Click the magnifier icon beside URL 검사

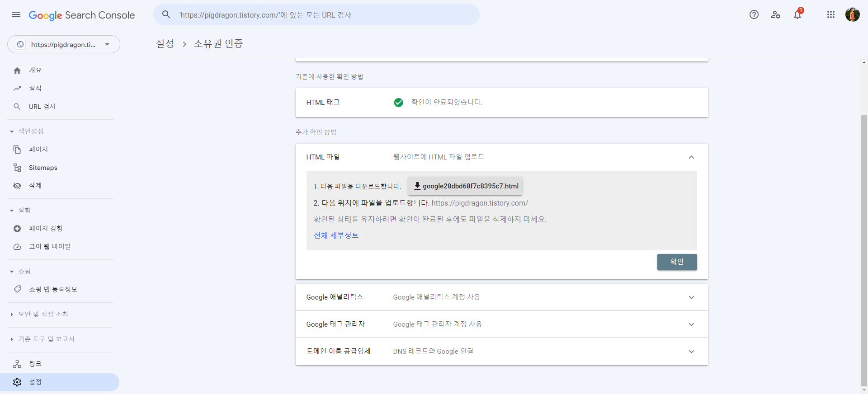(x=17, y=107)
